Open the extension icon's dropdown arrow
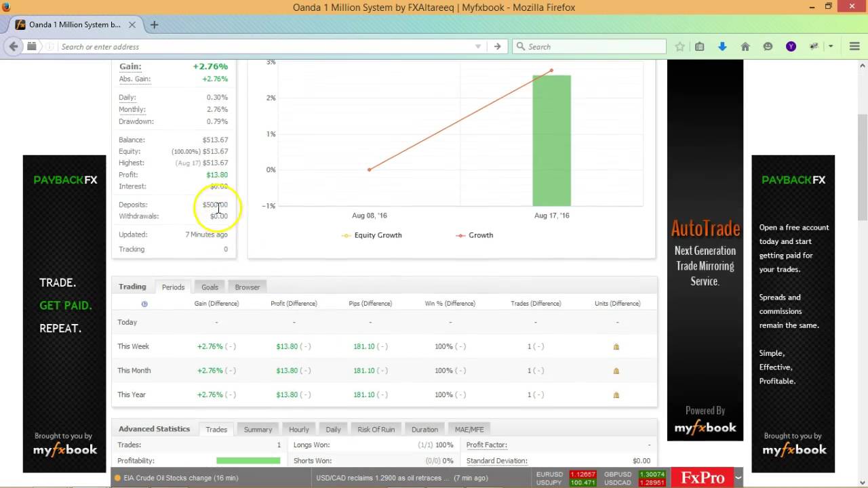 831,47
